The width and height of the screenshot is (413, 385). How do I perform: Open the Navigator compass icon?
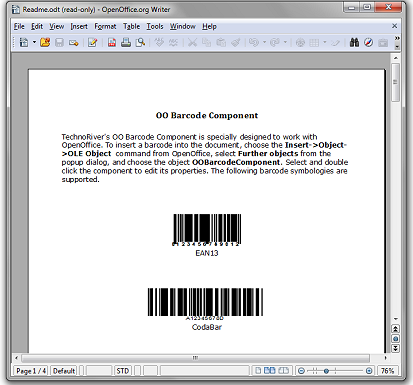(368, 42)
